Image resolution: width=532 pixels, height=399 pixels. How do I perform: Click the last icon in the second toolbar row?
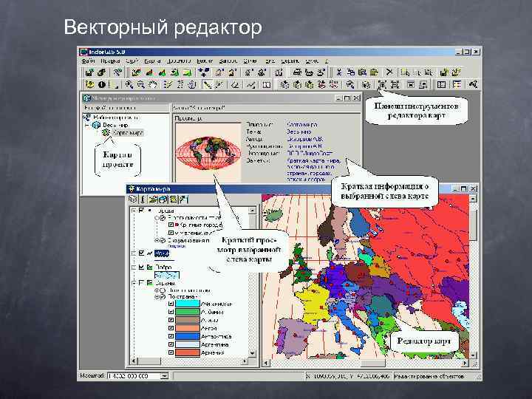473,84
